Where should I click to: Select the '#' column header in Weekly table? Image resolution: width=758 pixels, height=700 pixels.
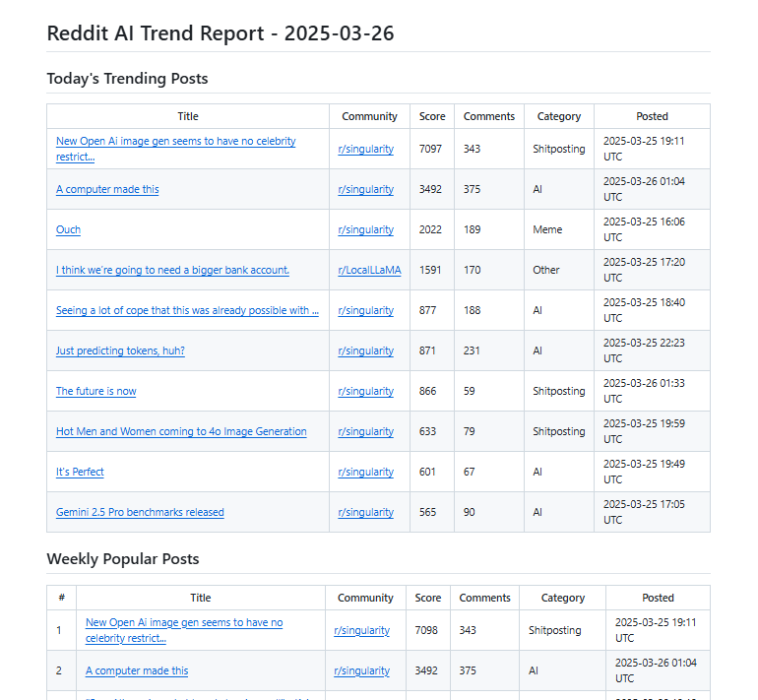(x=61, y=598)
